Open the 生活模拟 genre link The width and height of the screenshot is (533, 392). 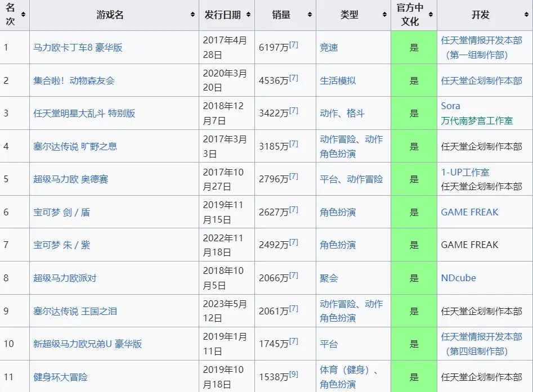[x=338, y=80]
